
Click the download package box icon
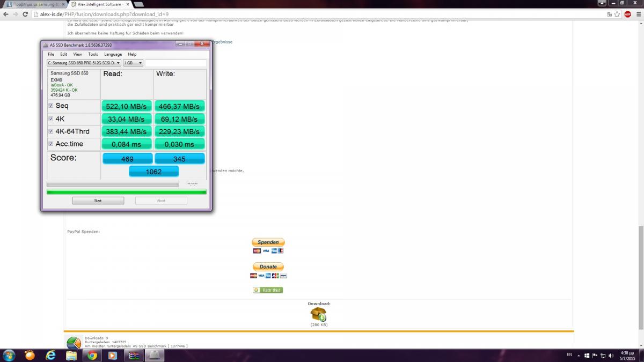pos(318,314)
